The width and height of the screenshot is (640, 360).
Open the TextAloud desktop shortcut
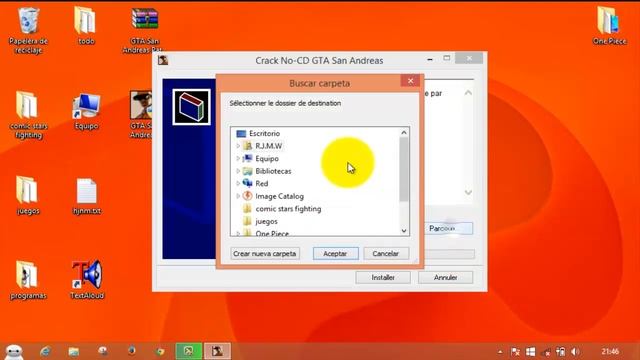click(87, 280)
